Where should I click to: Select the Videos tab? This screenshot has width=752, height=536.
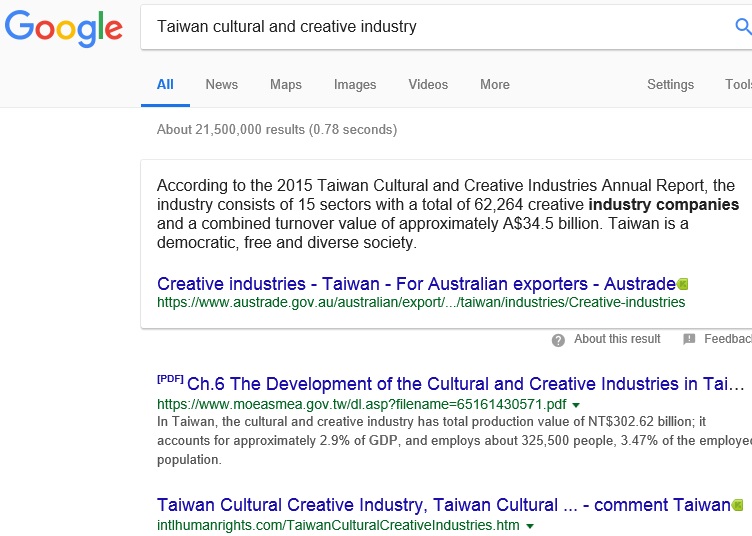[428, 85]
